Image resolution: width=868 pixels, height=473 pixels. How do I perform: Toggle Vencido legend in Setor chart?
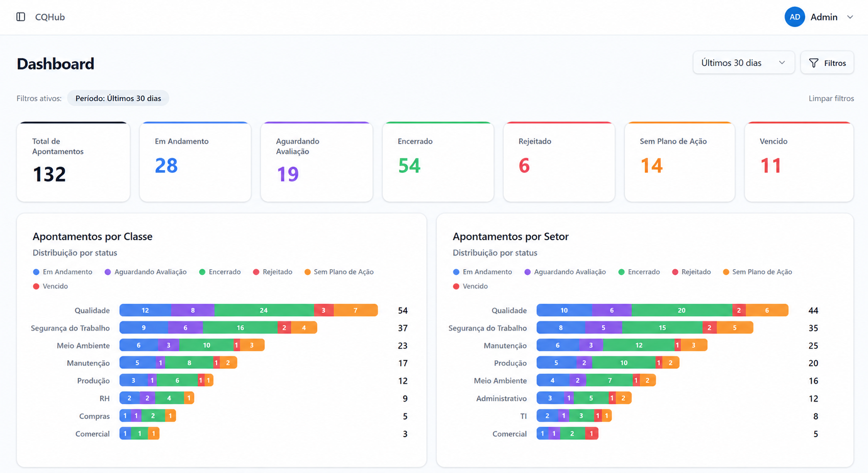(x=470, y=286)
